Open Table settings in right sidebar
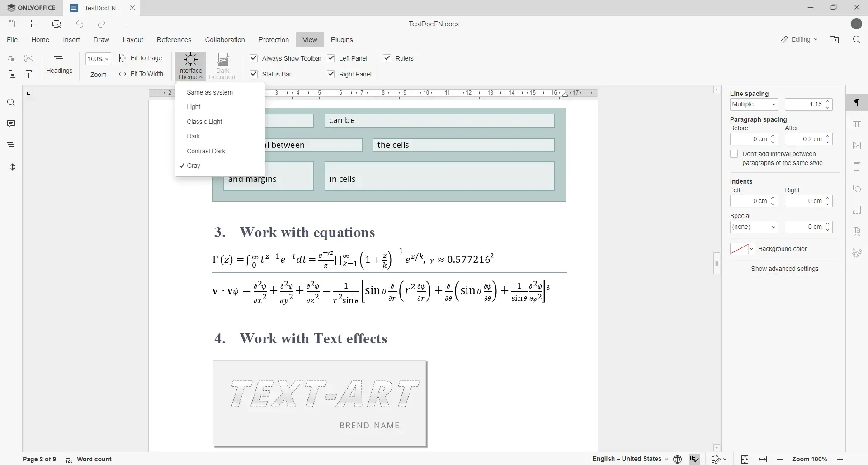 (857, 124)
